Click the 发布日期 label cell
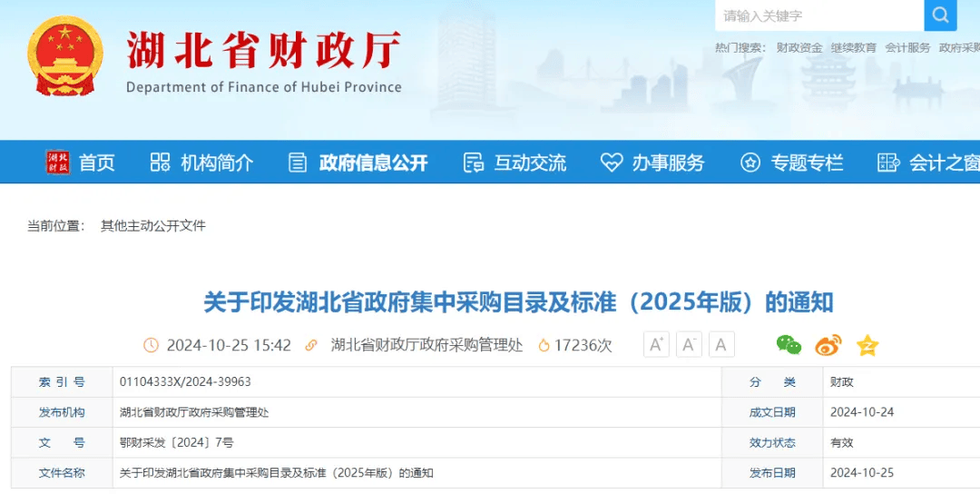Viewport: 980px width, 504px height. click(772, 473)
